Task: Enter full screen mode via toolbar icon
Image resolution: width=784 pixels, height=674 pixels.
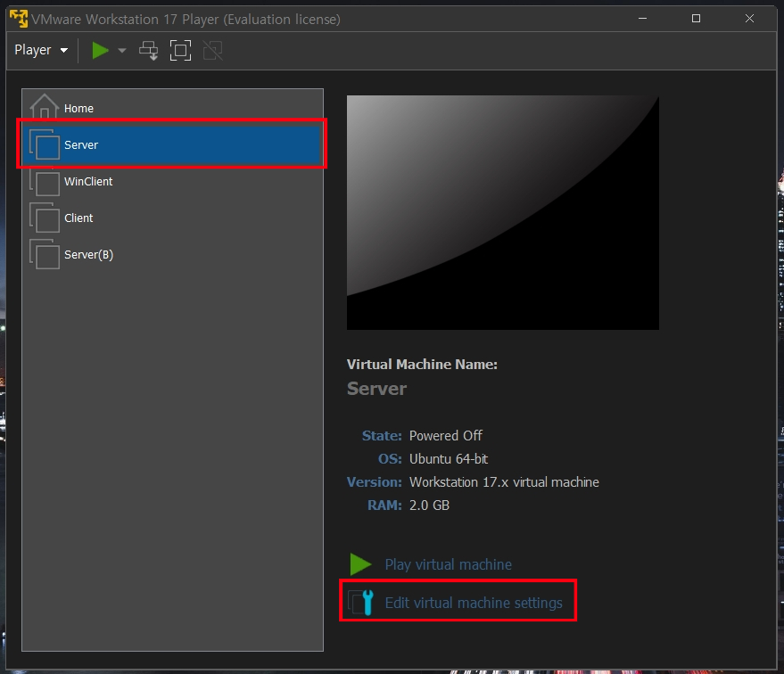Action: 180,51
